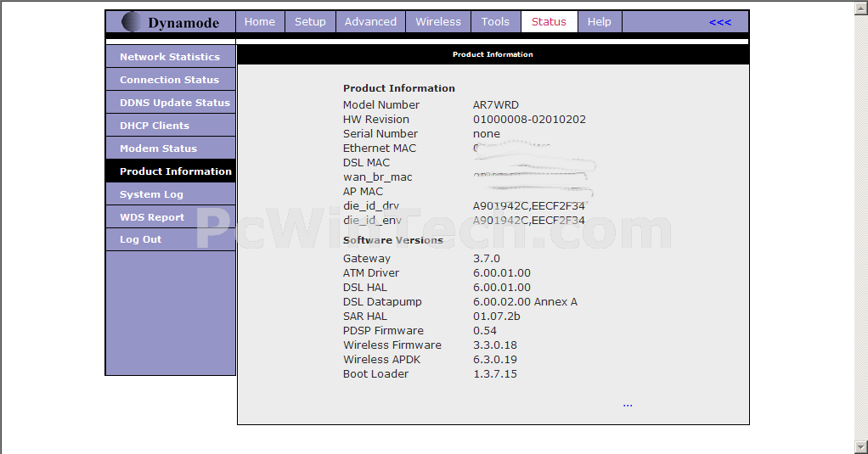
Task: Click the Software Versions heading
Action: 393,240
